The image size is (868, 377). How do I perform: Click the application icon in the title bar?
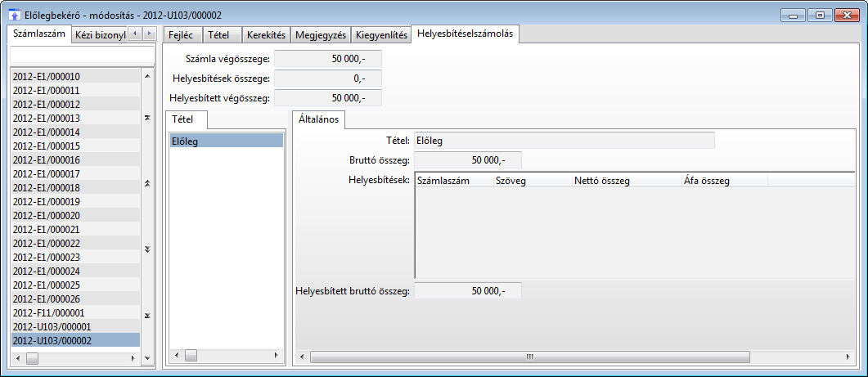click(x=16, y=15)
